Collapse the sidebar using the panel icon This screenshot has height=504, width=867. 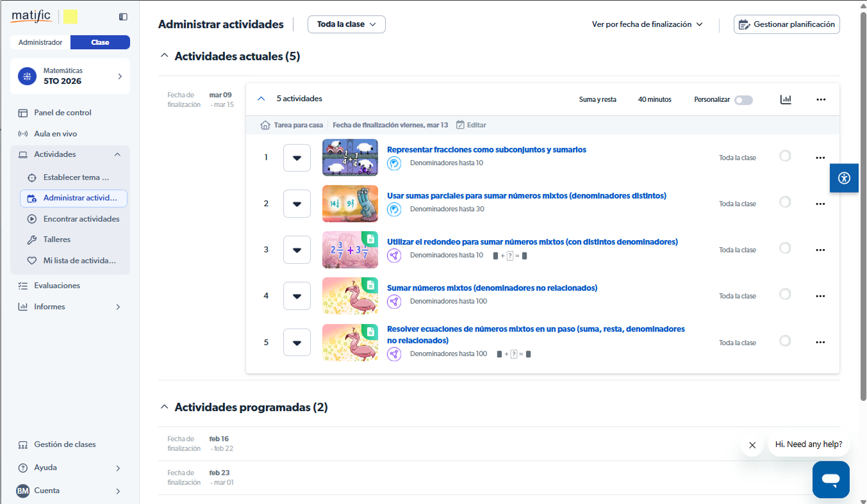coord(123,17)
